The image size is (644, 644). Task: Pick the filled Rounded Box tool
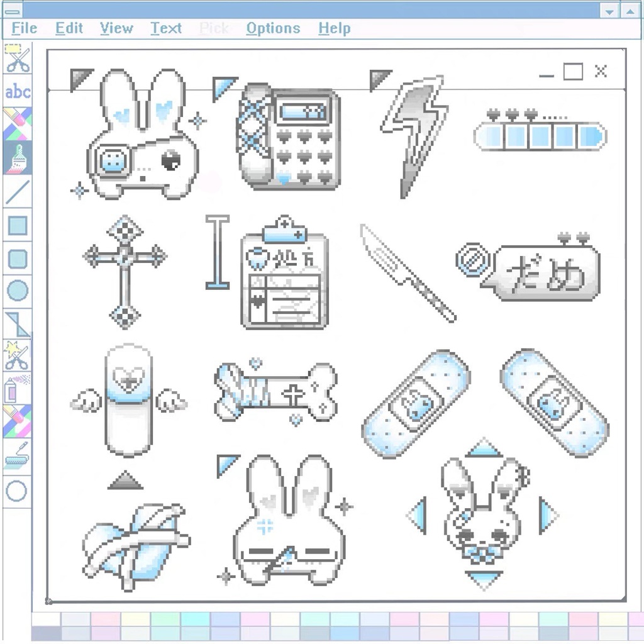point(17,258)
